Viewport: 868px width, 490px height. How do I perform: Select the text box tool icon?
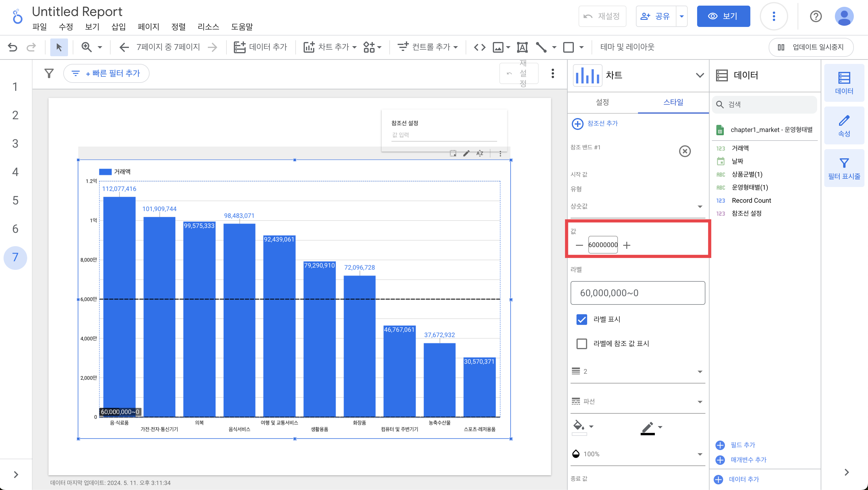tap(522, 47)
